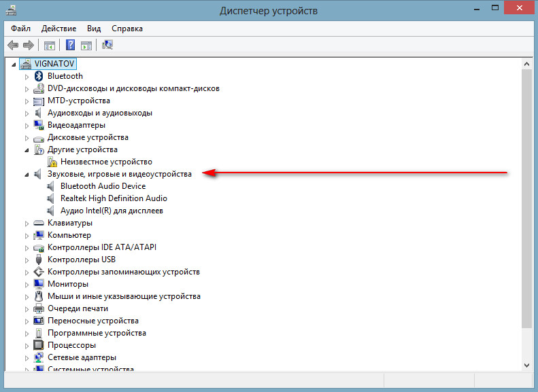The image size is (538, 392).
Task: Expand the Видеоадаптеры category
Action: coord(27,125)
